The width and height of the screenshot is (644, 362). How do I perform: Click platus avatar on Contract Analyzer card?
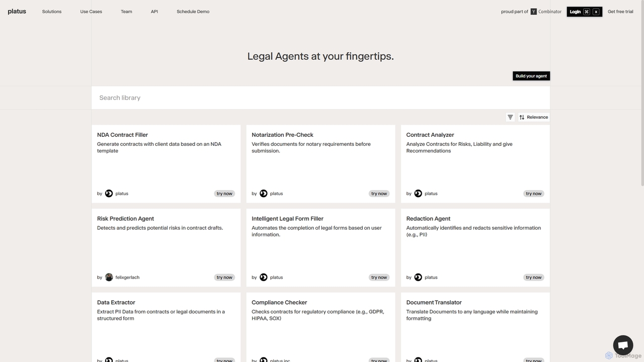(x=418, y=194)
